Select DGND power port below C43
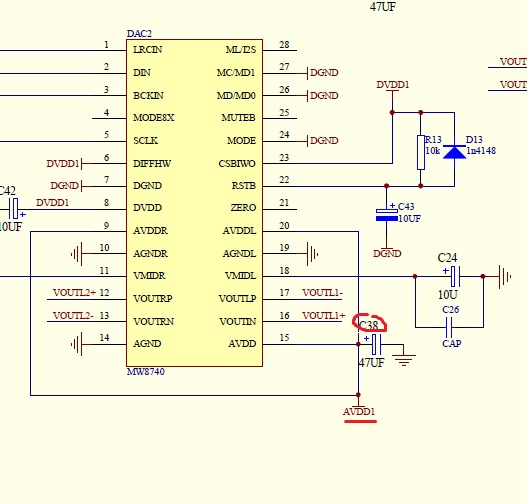 [387, 253]
